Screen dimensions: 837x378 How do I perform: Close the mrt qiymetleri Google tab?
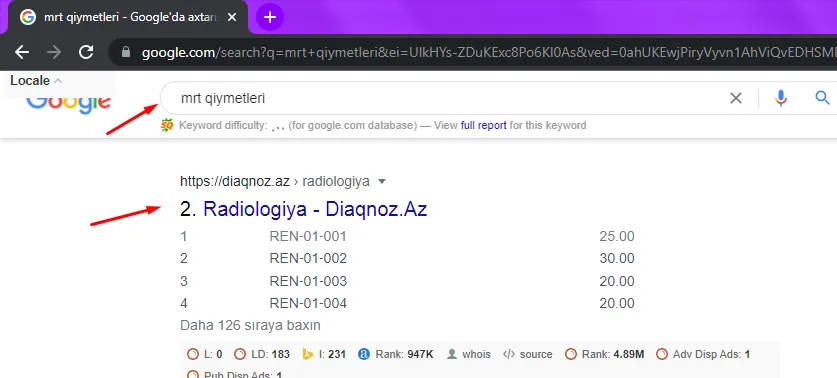(x=232, y=17)
